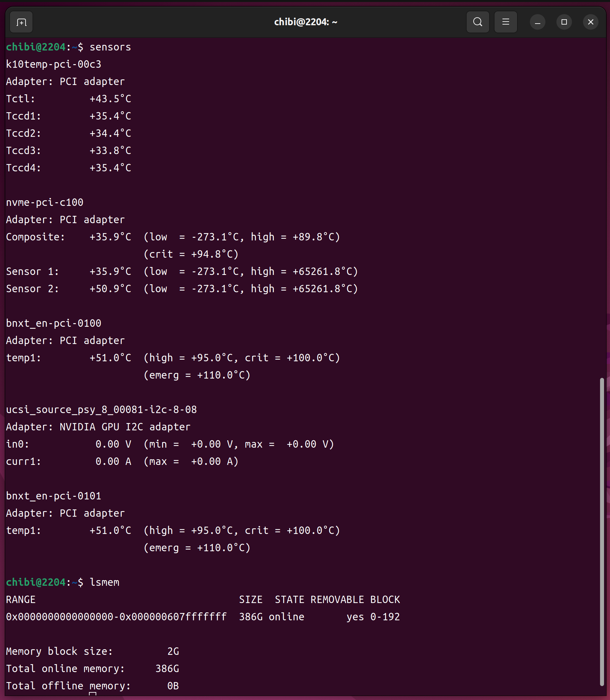The image size is (610, 700).
Task: Click the Total online memory 386G value
Action: 167,669
